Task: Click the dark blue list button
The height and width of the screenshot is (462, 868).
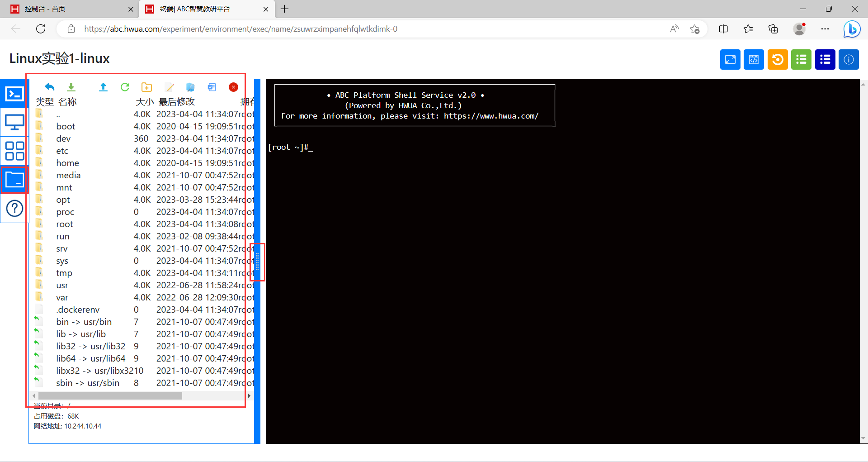Action: [x=825, y=59]
